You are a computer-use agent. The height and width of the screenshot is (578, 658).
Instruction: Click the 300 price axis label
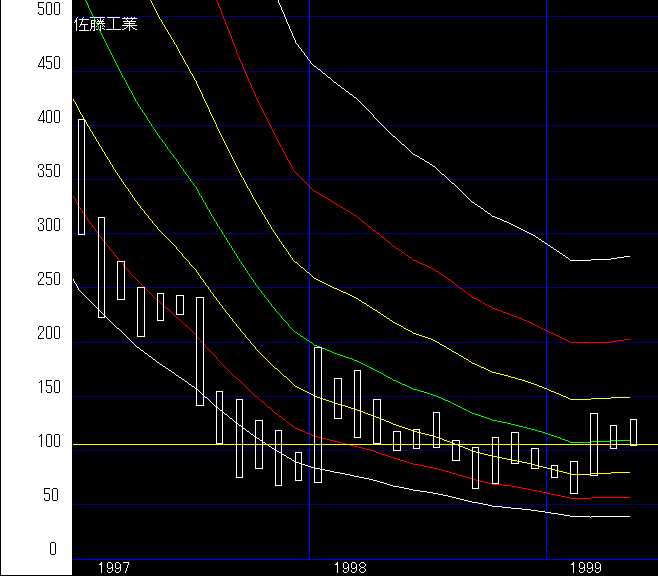point(48,225)
